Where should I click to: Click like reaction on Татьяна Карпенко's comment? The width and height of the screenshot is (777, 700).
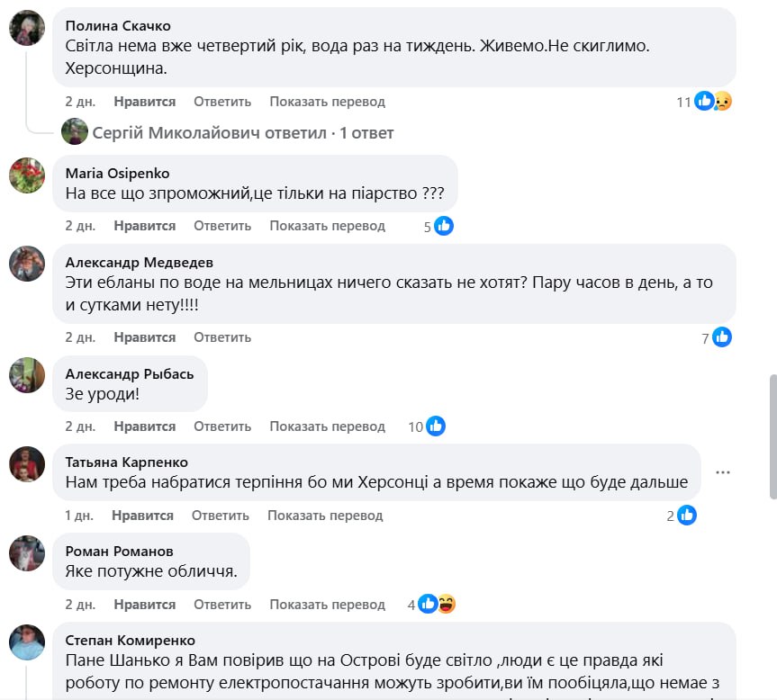[x=687, y=516]
